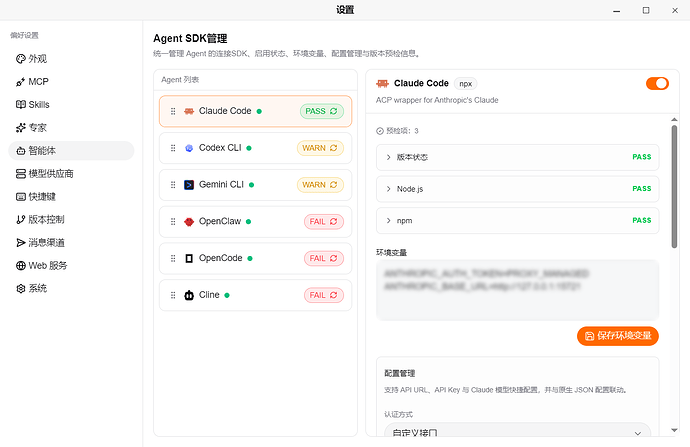
Task: Click the palette icon beside 外观
Action: [21, 59]
